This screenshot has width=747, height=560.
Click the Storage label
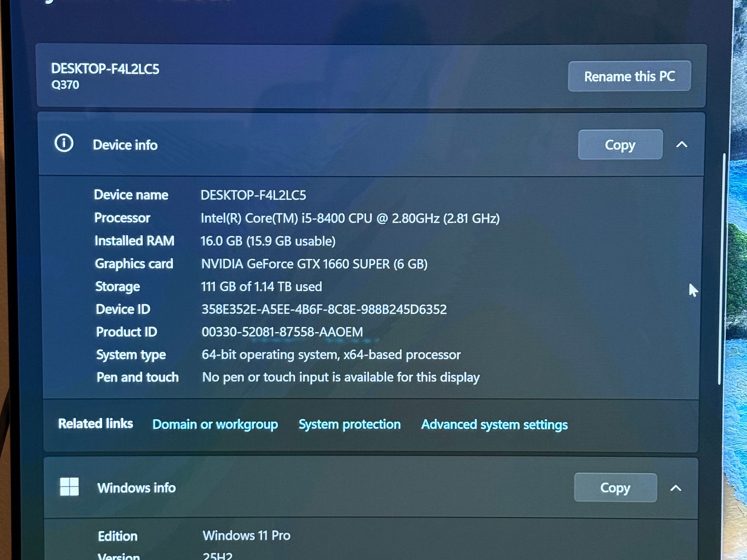[x=117, y=287]
